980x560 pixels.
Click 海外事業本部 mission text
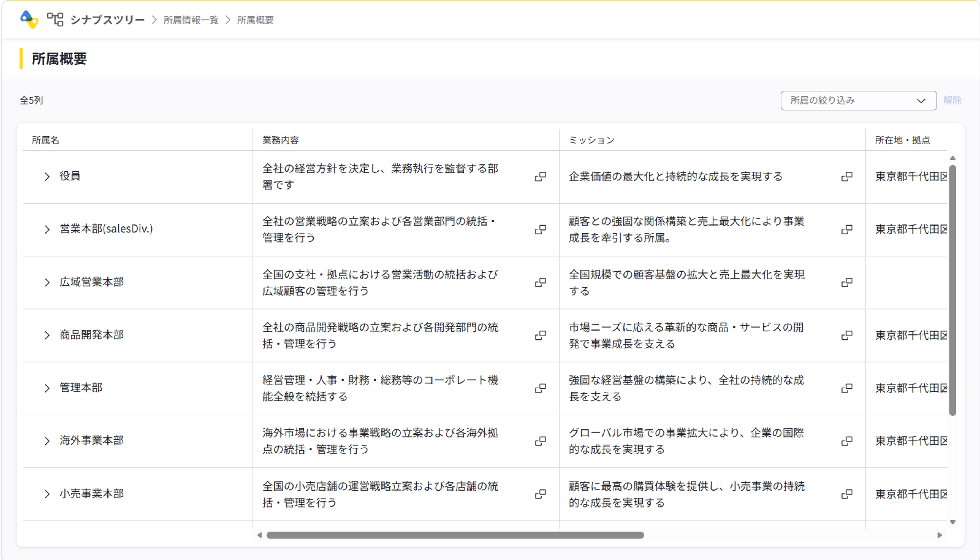[686, 441]
